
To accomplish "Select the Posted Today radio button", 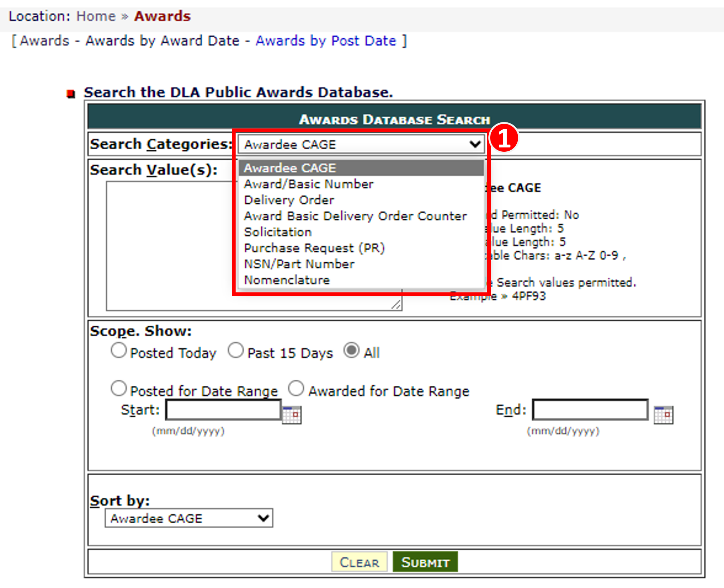I will click(119, 351).
